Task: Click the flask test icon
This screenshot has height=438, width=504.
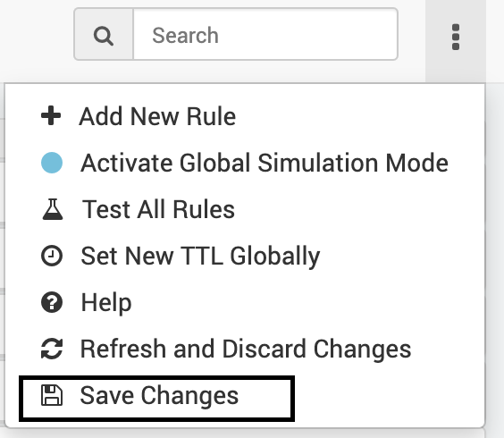Action: (x=53, y=209)
